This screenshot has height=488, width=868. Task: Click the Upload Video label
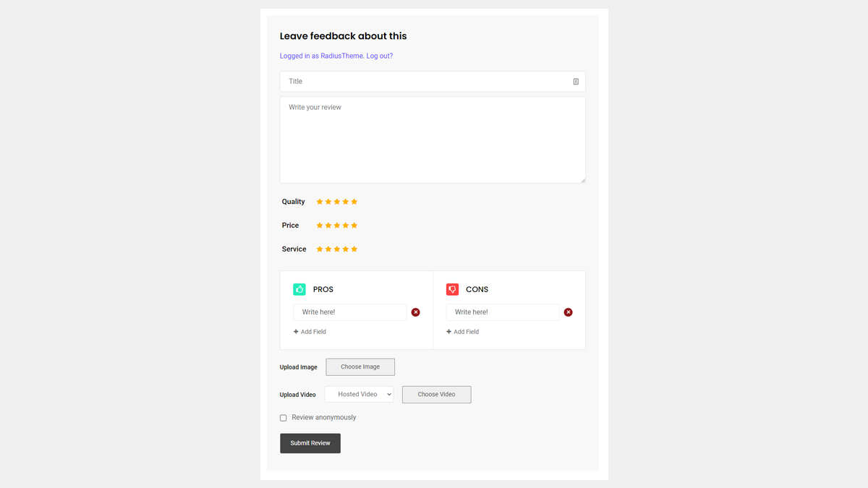tap(298, 395)
